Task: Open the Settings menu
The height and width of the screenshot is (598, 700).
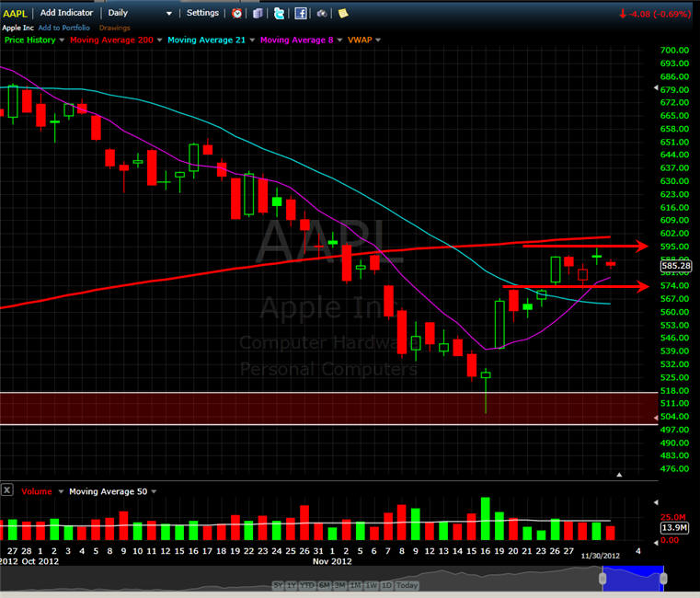Action: pos(202,13)
